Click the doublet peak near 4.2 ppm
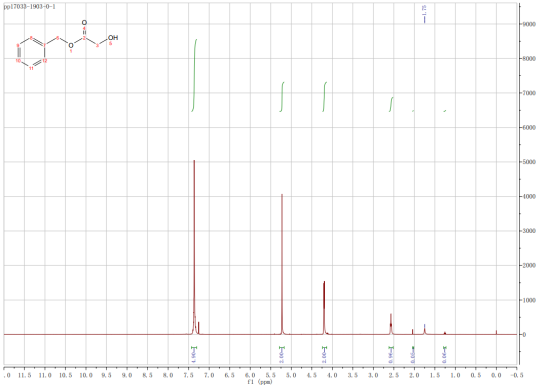The width and height of the screenshot is (554, 390). coord(324,308)
